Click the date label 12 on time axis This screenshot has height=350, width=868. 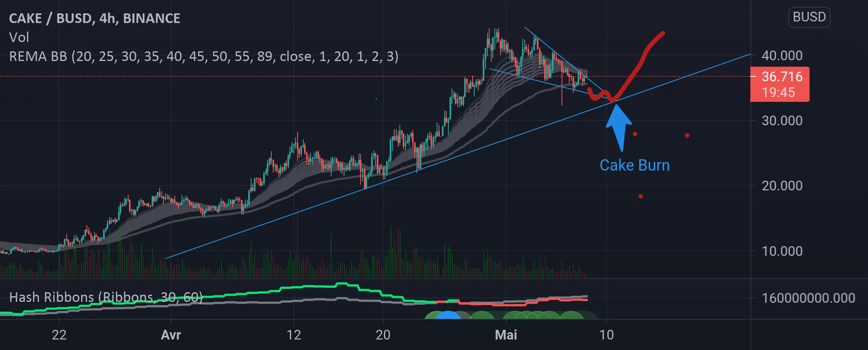pos(294,335)
